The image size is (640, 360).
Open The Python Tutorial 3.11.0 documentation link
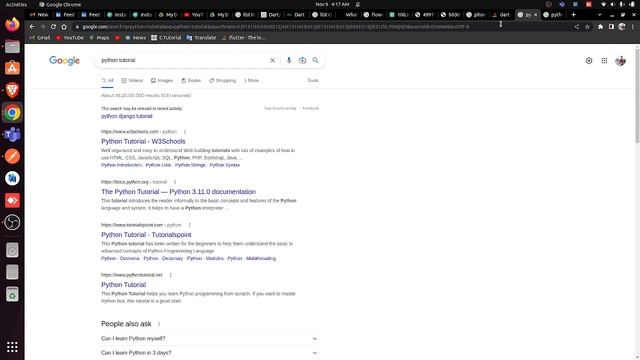[x=178, y=192]
